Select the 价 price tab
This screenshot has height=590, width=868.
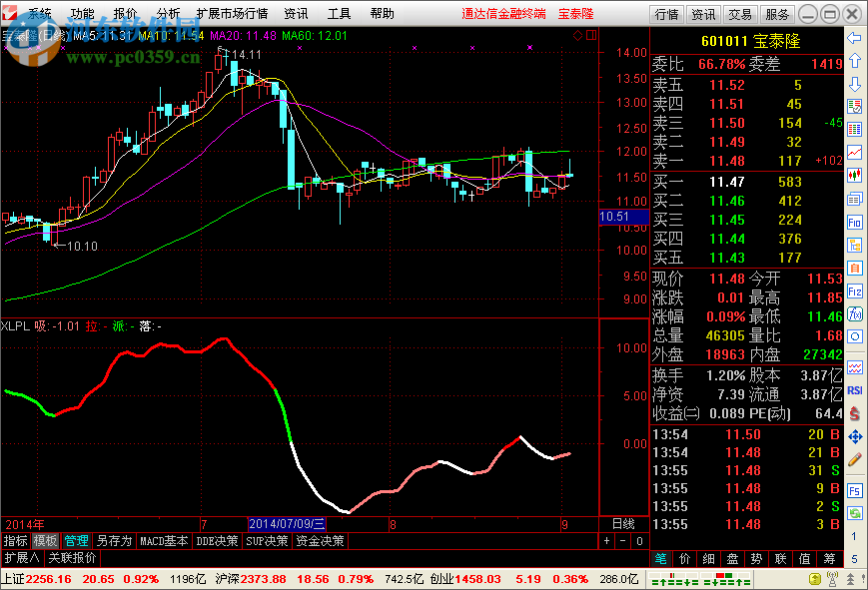click(x=685, y=558)
